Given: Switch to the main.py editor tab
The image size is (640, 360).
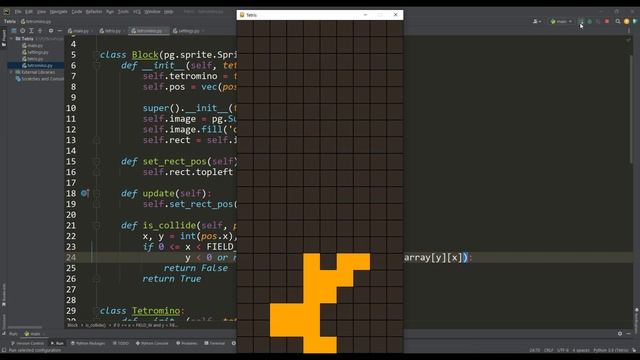Looking at the screenshot, I should tap(80, 31).
